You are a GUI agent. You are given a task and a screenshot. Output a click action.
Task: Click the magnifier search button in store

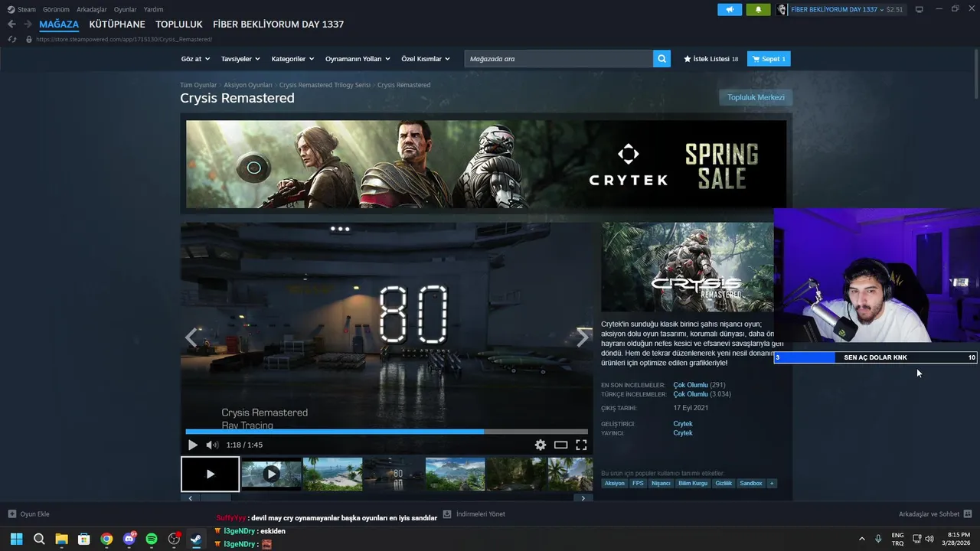pyautogui.click(x=661, y=59)
